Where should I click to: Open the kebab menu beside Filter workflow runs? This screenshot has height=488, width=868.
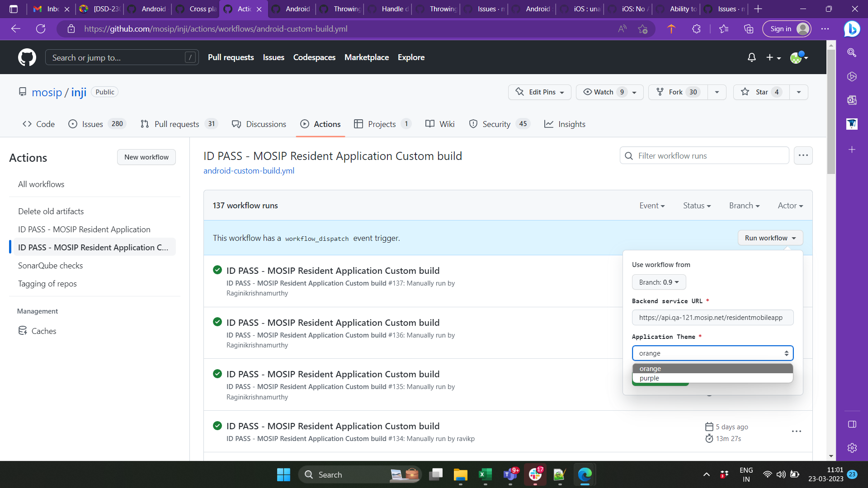pos(803,155)
